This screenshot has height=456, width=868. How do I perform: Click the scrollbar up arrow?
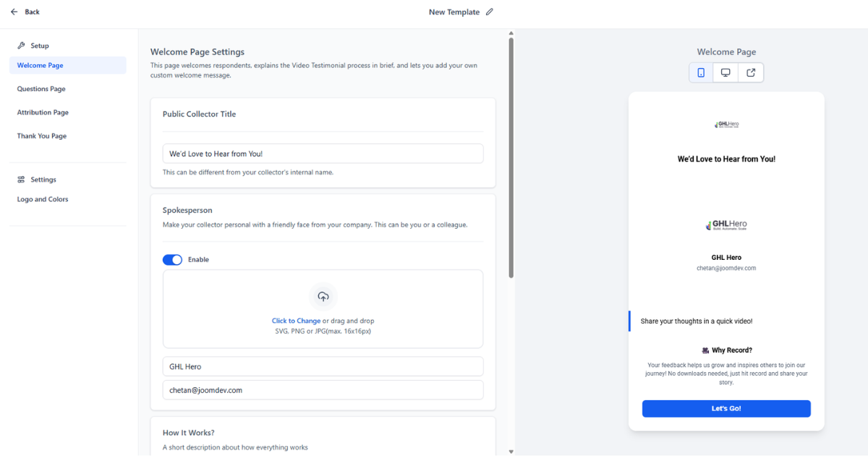511,33
